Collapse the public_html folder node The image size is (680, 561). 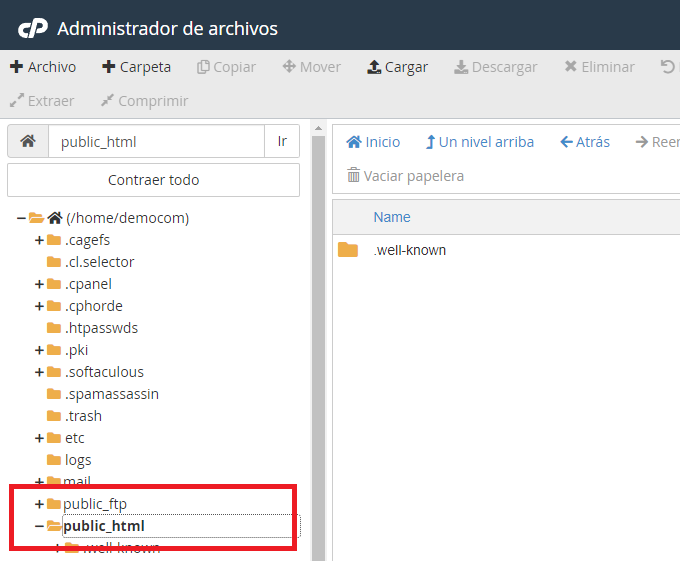click(x=39, y=526)
